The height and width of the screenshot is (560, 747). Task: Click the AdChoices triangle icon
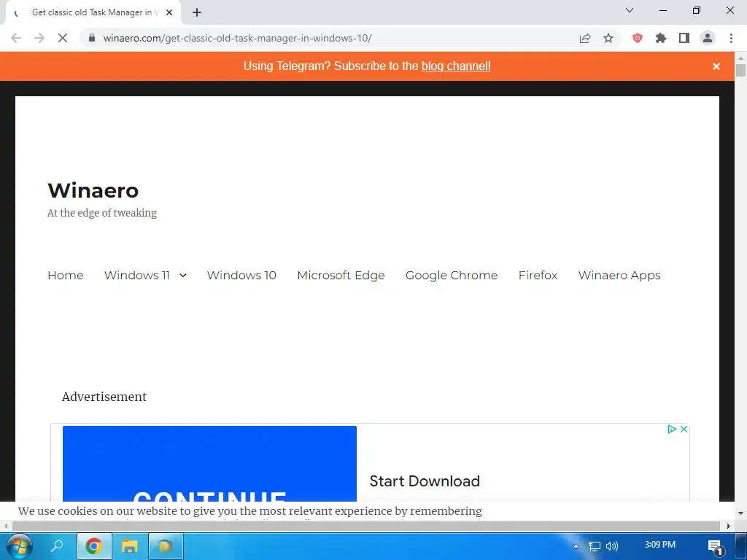(672, 429)
